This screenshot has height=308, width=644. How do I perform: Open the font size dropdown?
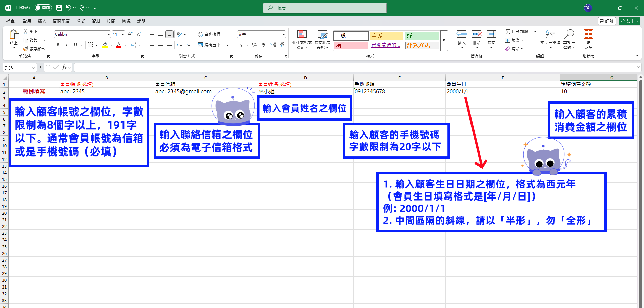point(123,34)
